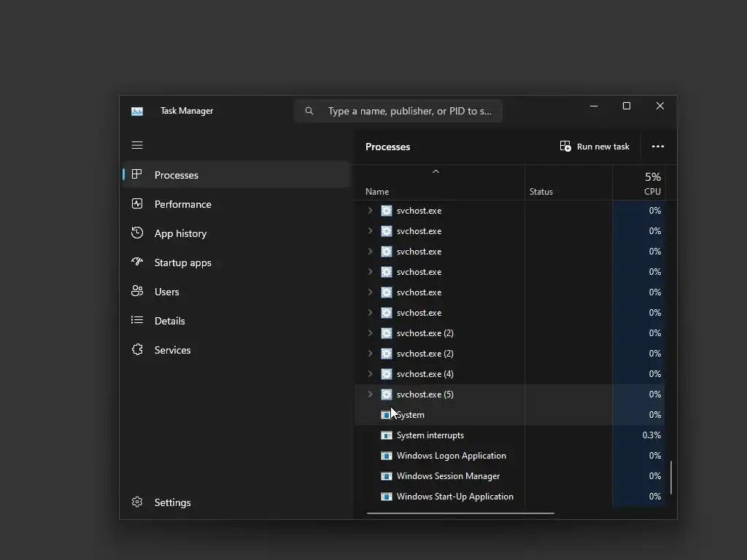Click Run new task button

(595, 147)
